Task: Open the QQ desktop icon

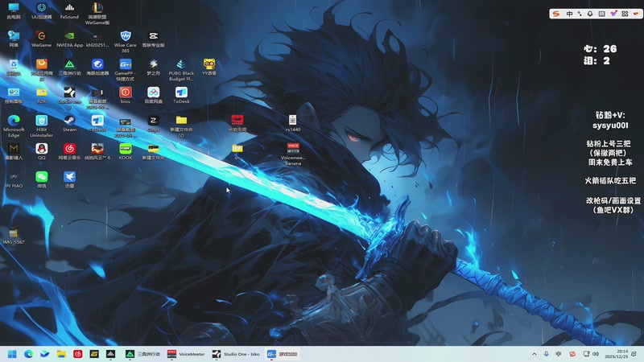Action: (42, 151)
